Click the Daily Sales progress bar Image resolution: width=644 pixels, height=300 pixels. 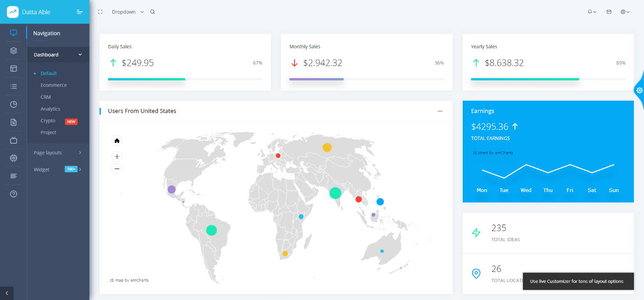pyautogui.click(x=185, y=79)
